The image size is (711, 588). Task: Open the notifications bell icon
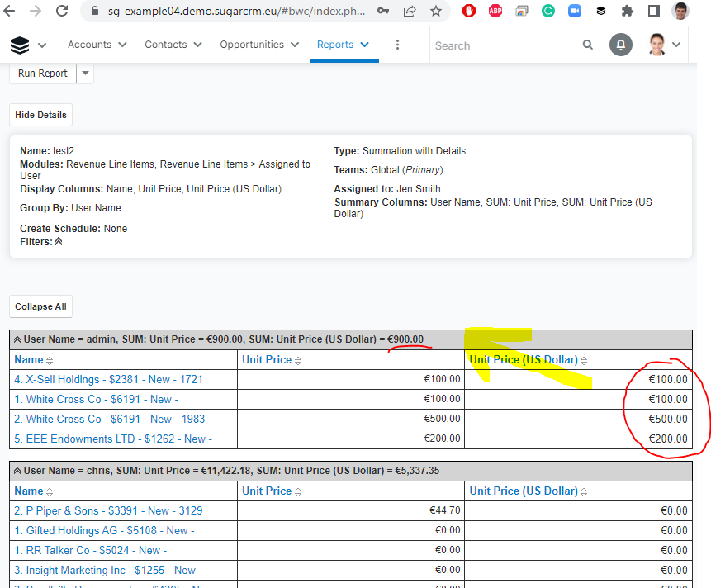click(x=621, y=45)
